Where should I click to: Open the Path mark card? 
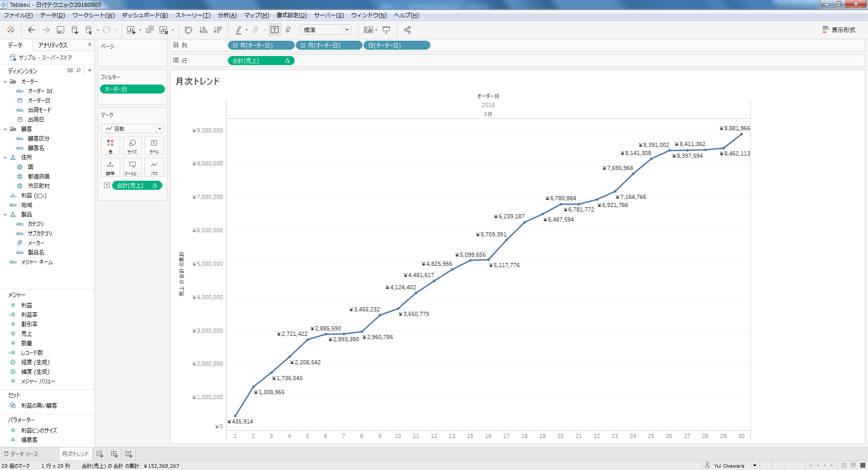(154, 167)
